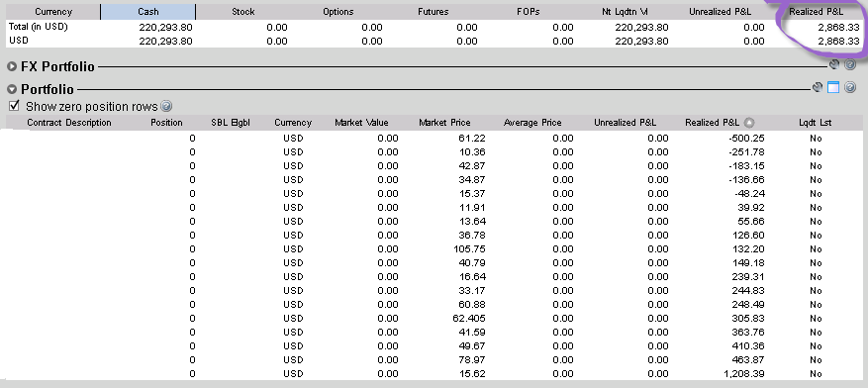The width and height of the screenshot is (868, 388).
Task: Select the realized P&L cell 1,208.39
Action: tap(745, 373)
